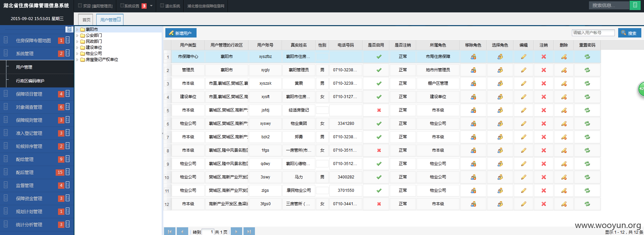Click 新增用户 button
The width and height of the screenshot is (644, 235).
tap(180, 33)
